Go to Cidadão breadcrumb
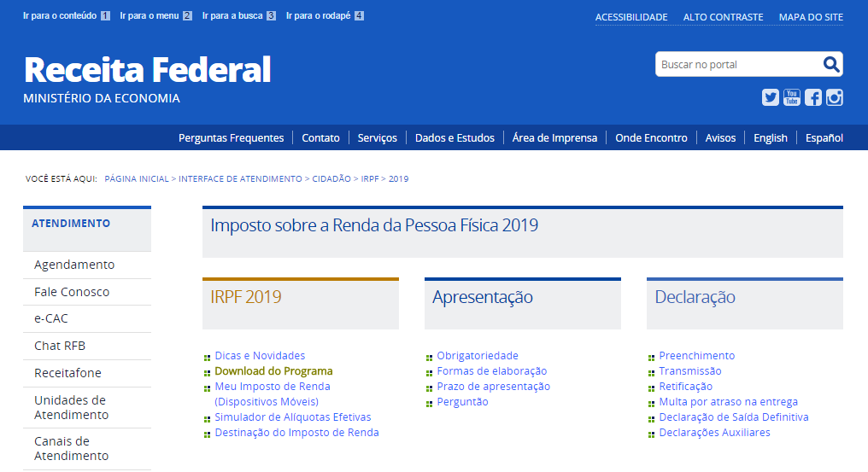 tap(331, 178)
